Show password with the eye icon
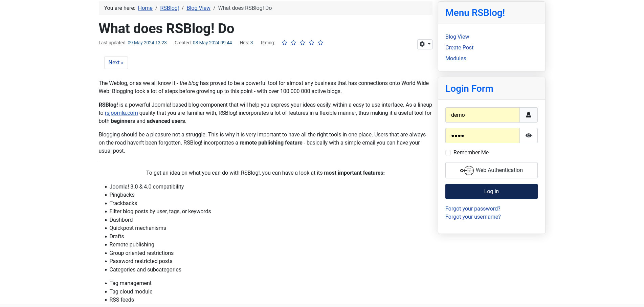 [x=528, y=136]
